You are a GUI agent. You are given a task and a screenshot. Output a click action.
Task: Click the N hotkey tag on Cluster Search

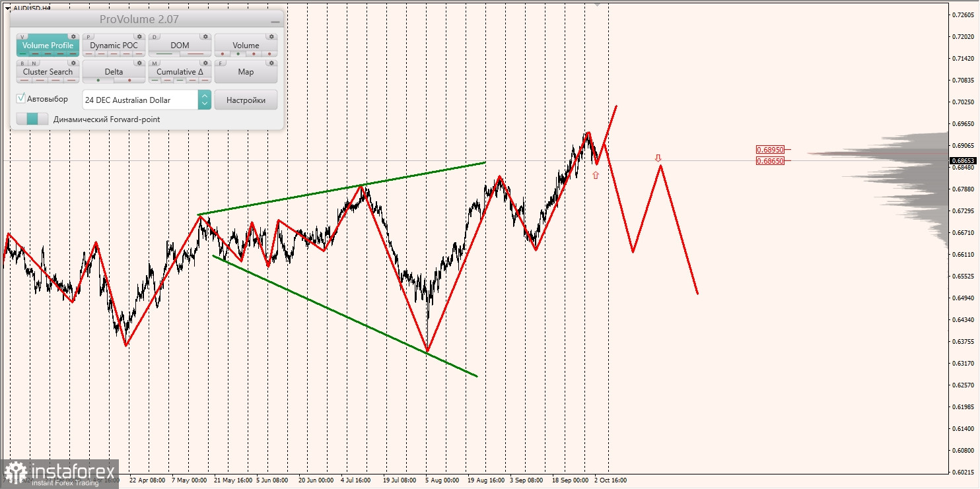point(34,63)
